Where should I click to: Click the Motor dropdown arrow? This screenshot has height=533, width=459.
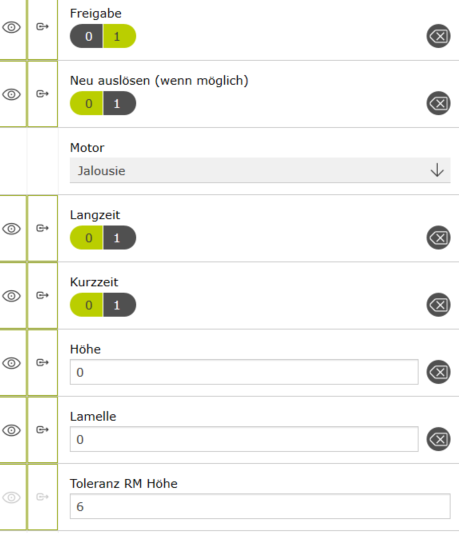tap(437, 170)
